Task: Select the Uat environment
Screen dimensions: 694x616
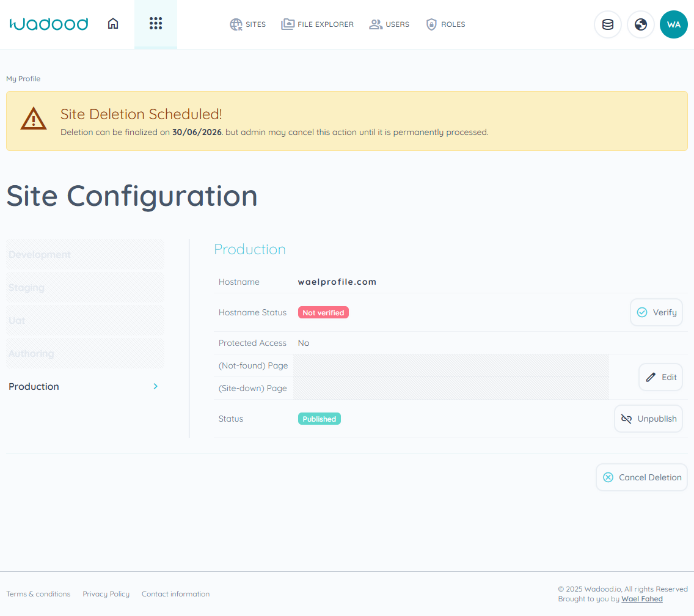Action: point(85,321)
